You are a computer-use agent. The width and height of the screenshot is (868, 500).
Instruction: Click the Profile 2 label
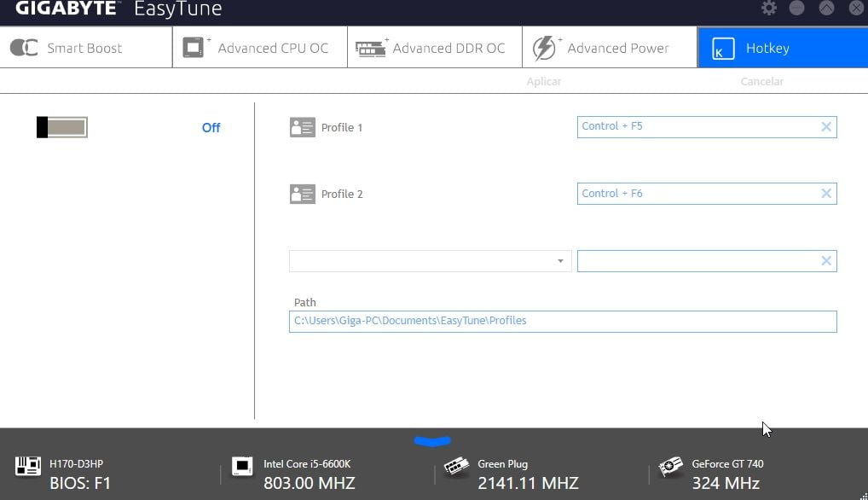click(342, 195)
